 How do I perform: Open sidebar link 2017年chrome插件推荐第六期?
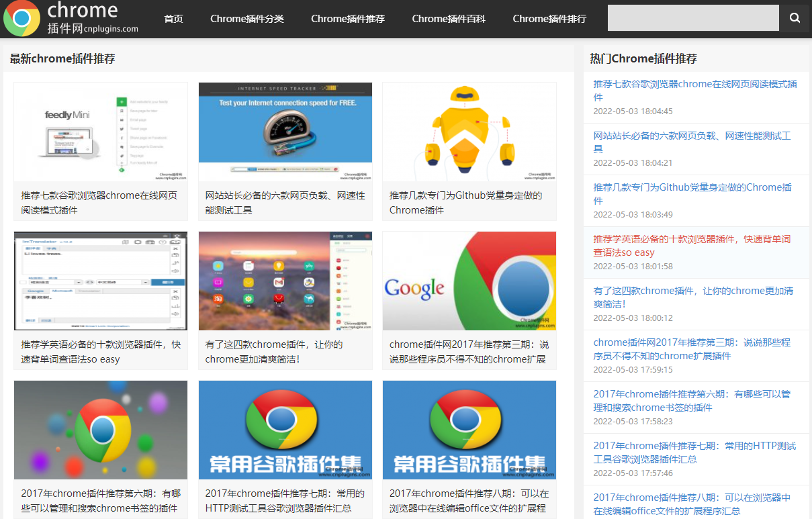692,401
